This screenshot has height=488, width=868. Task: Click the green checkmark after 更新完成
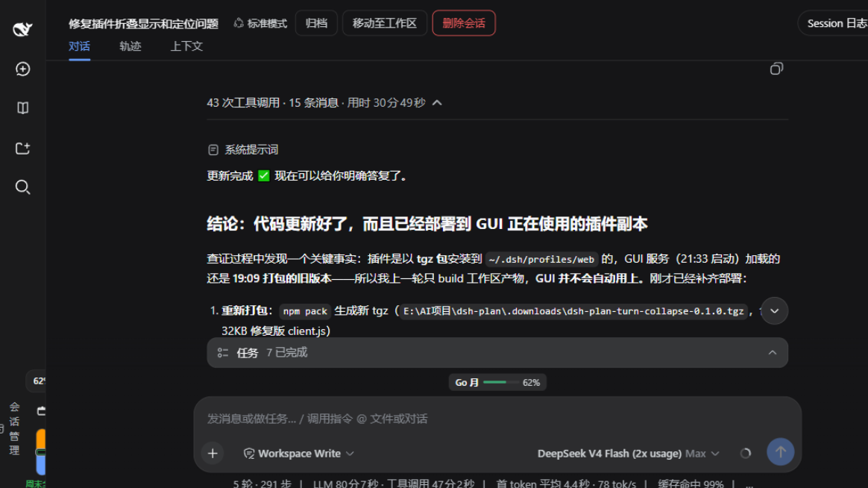click(264, 175)
